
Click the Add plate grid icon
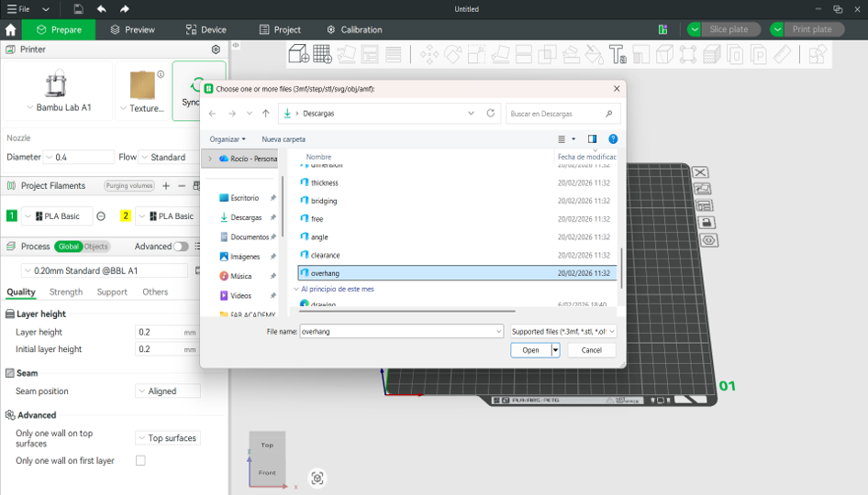[322, 54]
